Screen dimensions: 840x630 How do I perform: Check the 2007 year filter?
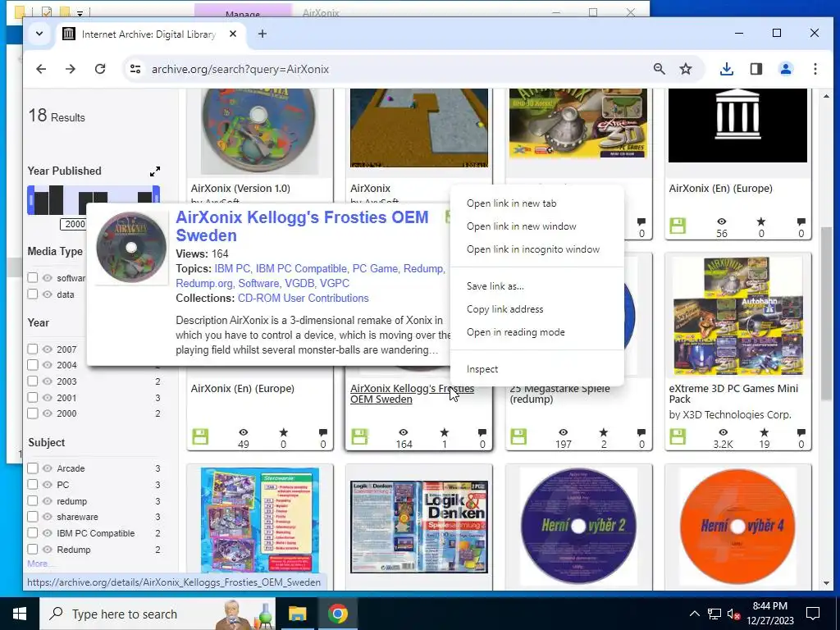pyautogui.click(x=33, y=349)
